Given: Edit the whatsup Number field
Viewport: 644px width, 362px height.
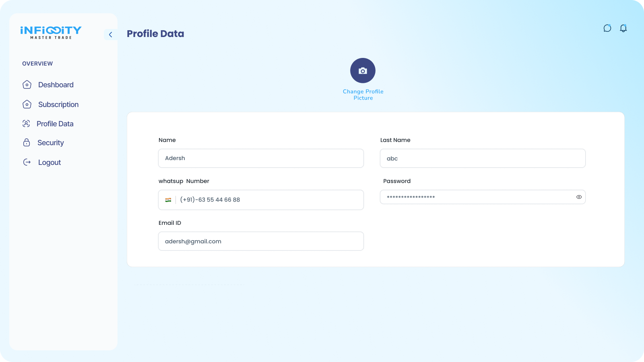Looking at the screenshot, I should click(261, 200).
